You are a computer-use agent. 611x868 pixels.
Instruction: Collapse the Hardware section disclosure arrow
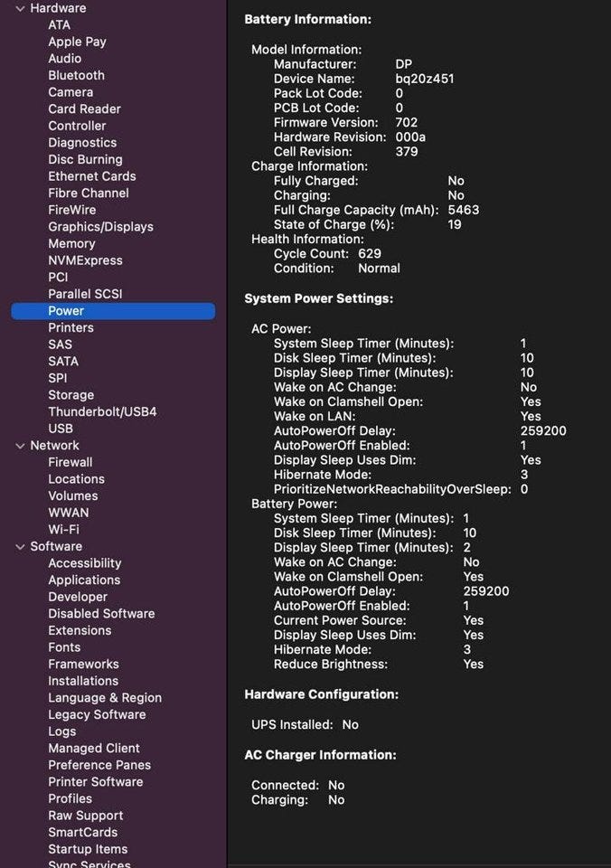20,8
